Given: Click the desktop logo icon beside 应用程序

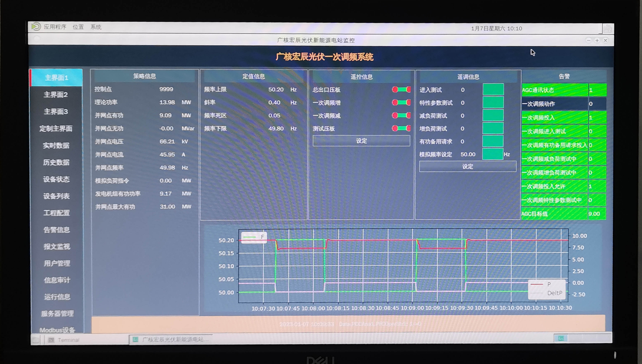Looking at the screenshot, I should 36,27.
